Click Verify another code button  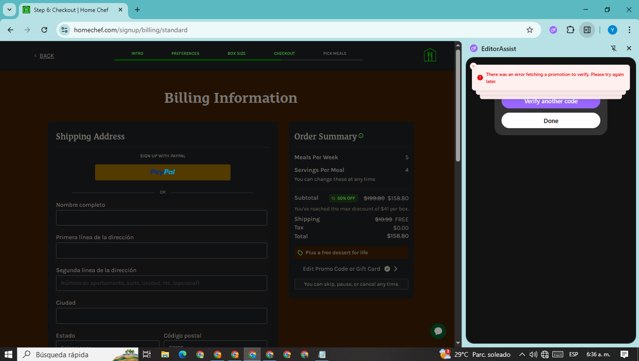click(x=551, y=101)
